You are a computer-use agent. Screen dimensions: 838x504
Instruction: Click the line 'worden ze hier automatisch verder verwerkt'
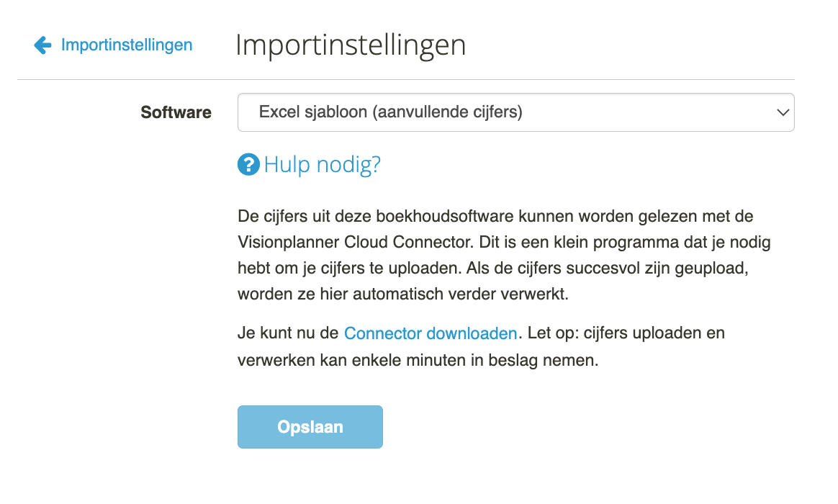[403, 294]
